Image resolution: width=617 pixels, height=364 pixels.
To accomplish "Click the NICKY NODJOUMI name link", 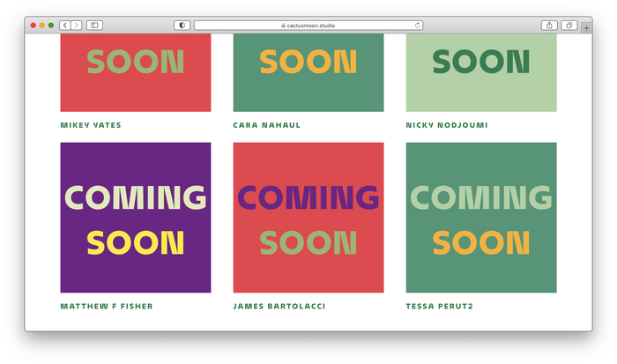I will (x=447, y=125).
